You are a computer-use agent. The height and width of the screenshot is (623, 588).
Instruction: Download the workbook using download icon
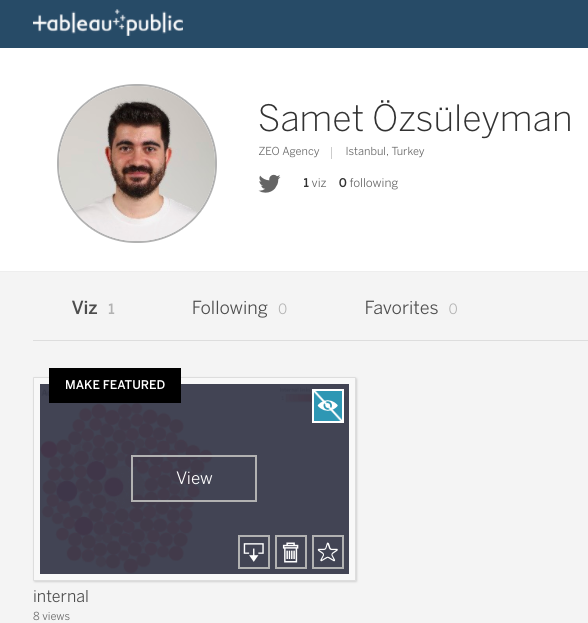254,552
